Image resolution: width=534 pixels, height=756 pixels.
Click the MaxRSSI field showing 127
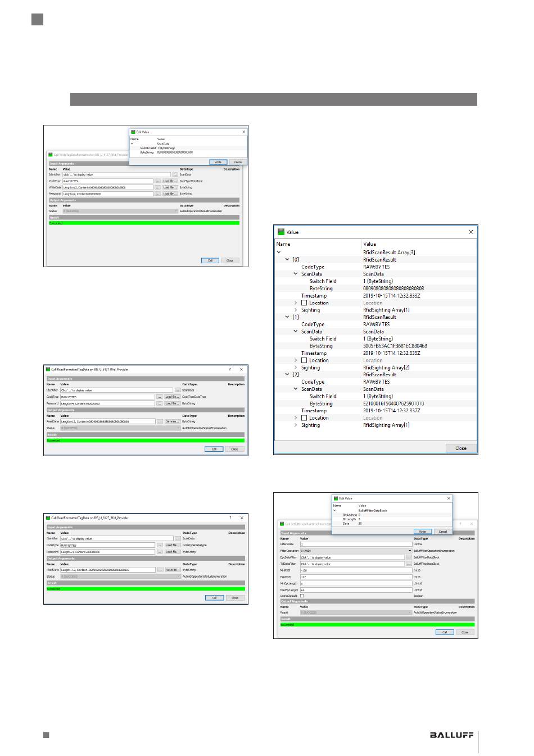(356, 577)
